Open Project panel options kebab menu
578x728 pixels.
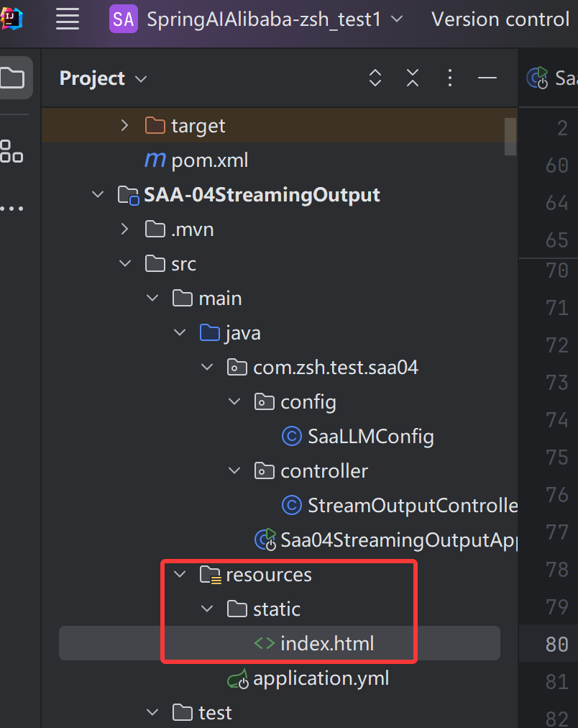(449, 78)
